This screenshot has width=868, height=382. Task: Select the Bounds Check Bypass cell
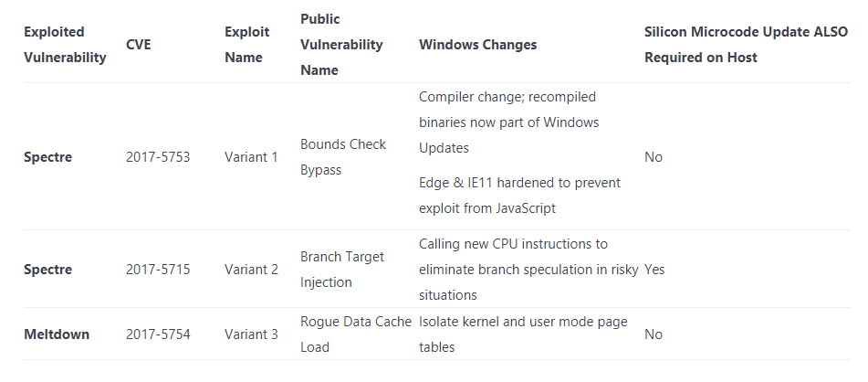point(343,157)
